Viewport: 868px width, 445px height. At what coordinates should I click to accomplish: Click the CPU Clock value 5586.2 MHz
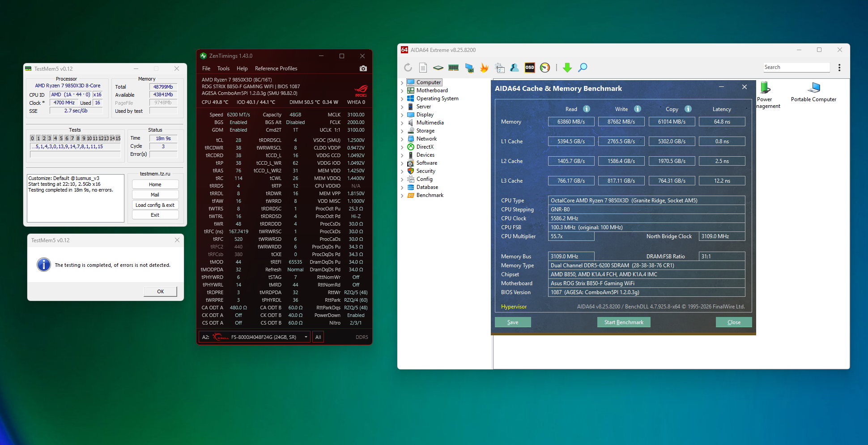coord(647,218)
